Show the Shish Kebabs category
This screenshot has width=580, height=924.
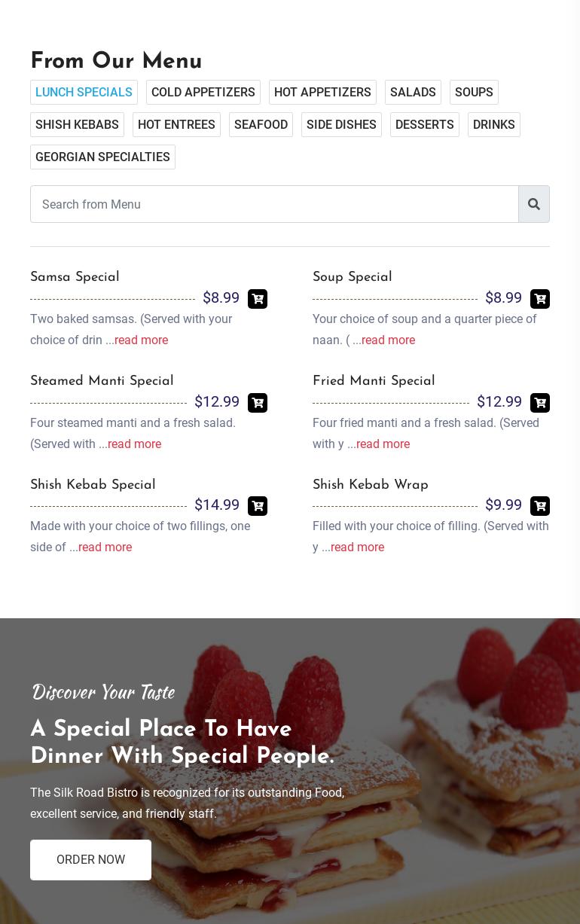(x=77, y=124)
